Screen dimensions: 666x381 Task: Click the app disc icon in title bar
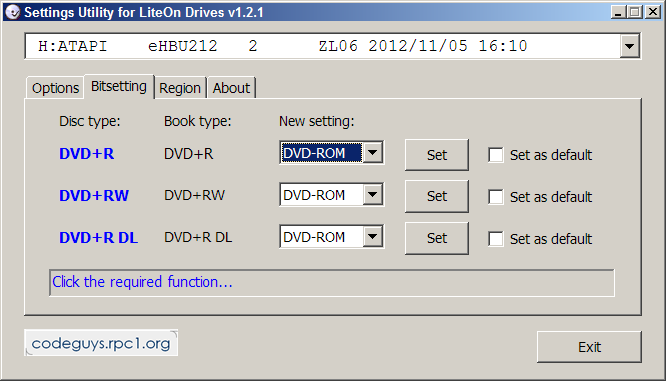click(12, 12)
